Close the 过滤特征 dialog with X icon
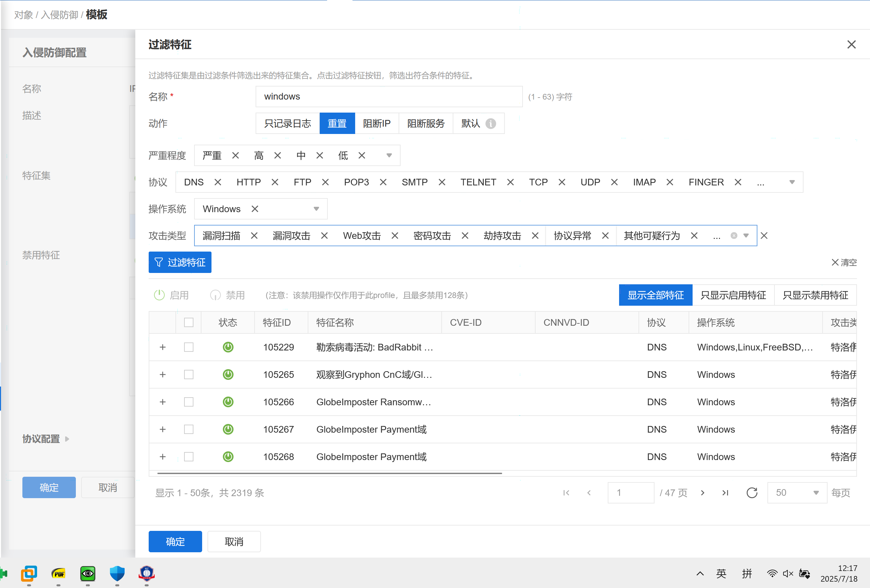This screenshot has height=588, width=870. (x=851, y=44)
